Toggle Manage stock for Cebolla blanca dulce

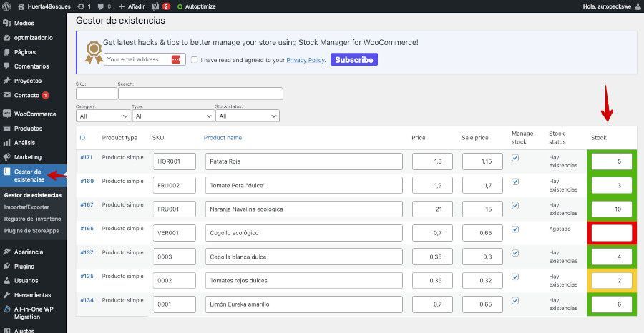coord(515,253)
